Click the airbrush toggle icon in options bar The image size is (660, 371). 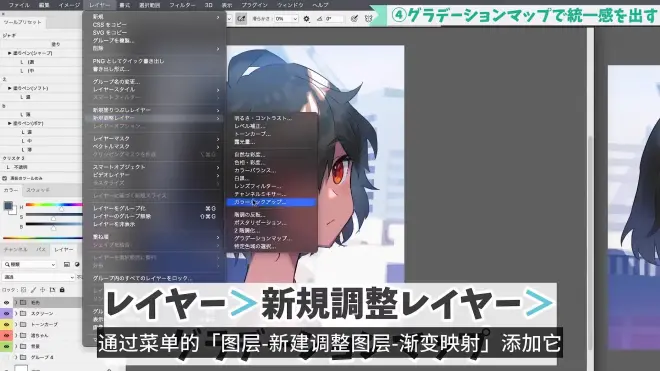click(241, 19)
